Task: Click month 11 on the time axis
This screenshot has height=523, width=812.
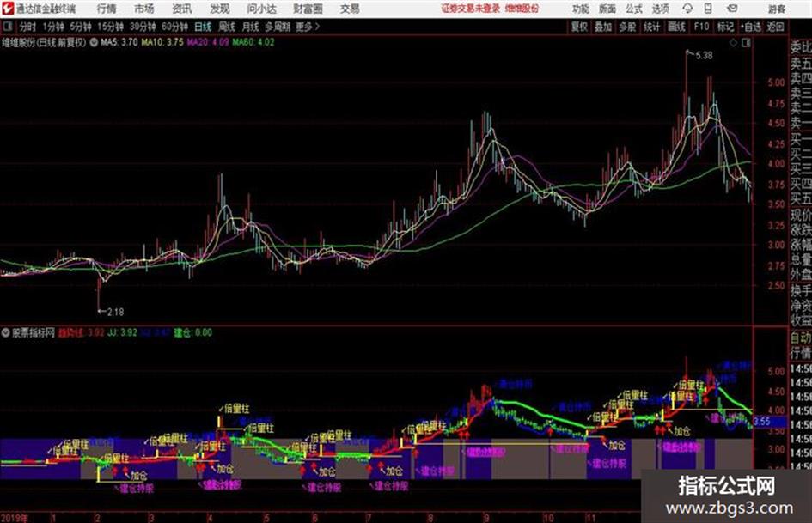Action: [x=591, y=517]
